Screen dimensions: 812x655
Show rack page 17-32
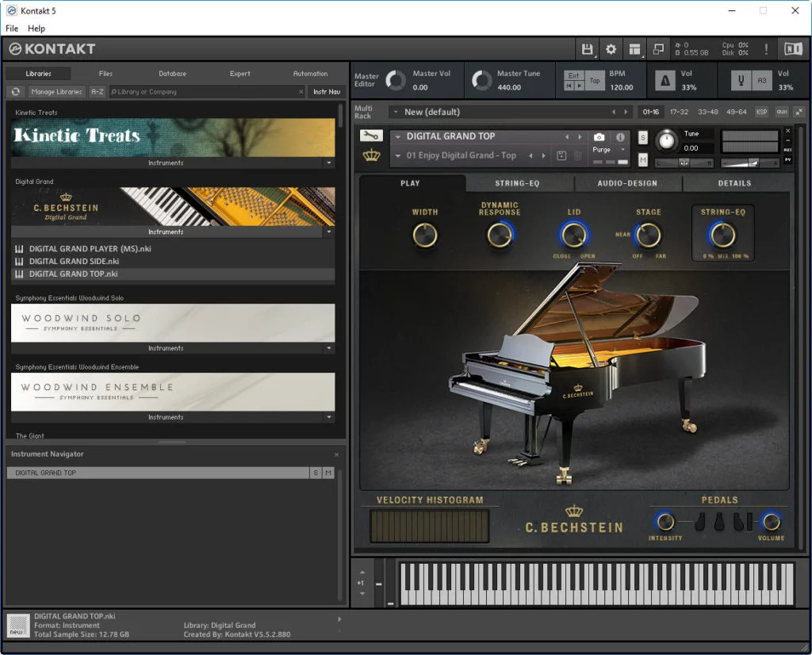tap(679, 112)
